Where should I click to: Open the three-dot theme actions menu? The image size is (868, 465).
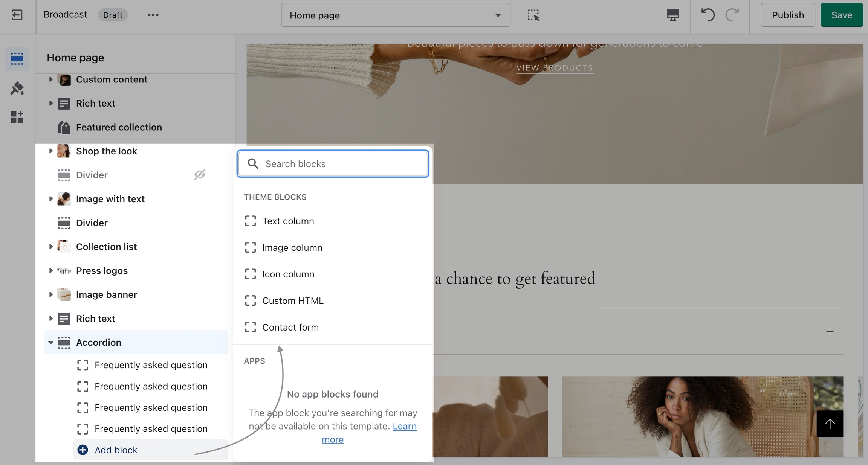pyautogui.click(x=153, y=15)
